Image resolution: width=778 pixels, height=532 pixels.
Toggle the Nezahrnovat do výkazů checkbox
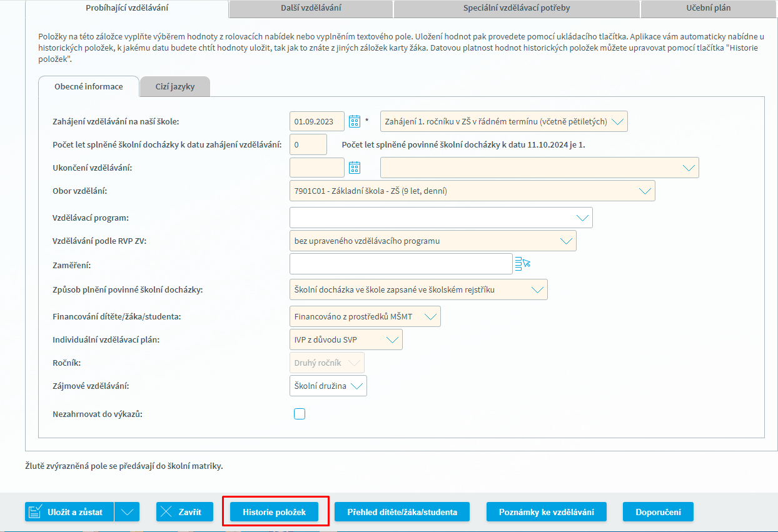(300, 414)
